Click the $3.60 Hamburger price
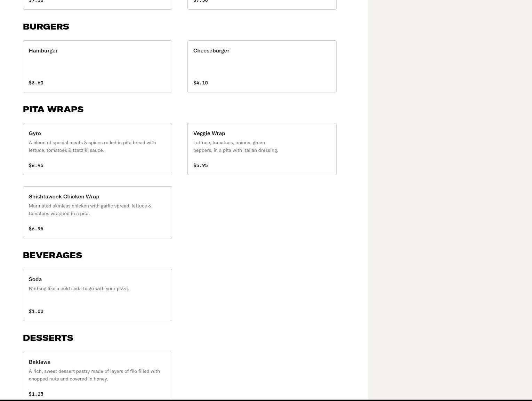This screenshot has width=532, height=401. click(x=36, y=83)
